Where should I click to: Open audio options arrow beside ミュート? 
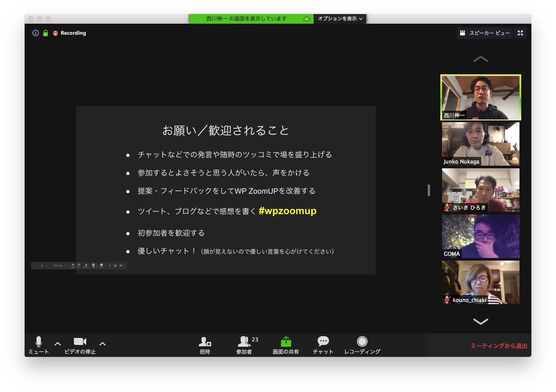point(57,344)
